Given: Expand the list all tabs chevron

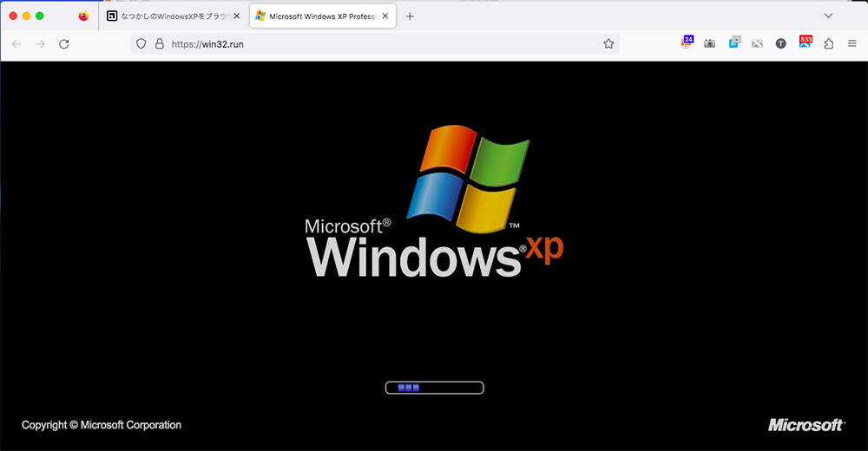Looking at the screenshot, I should pos(828,16).
